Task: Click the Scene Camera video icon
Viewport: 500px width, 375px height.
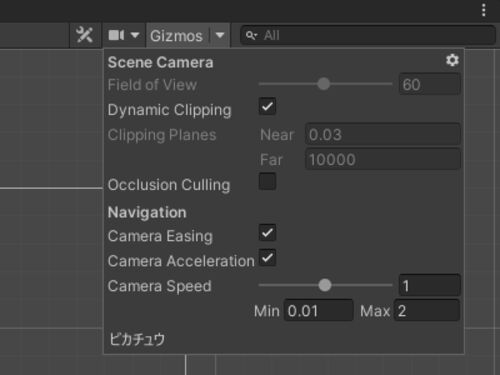Action: (116, 35)
